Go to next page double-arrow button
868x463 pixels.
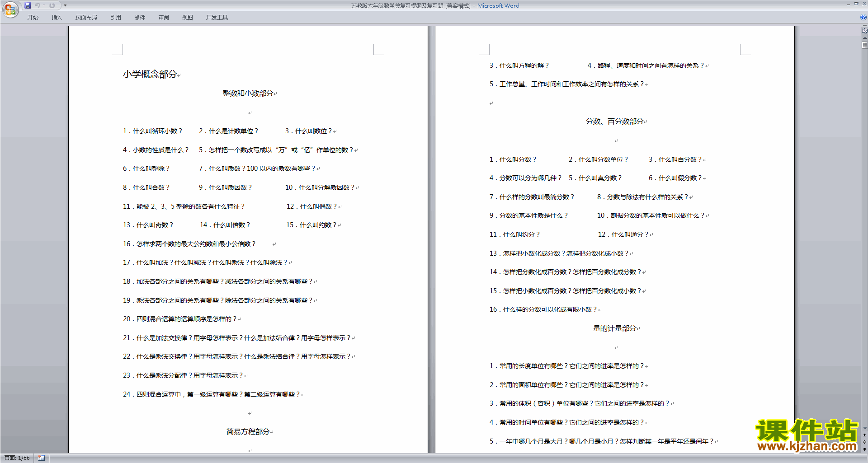(864, 449)
